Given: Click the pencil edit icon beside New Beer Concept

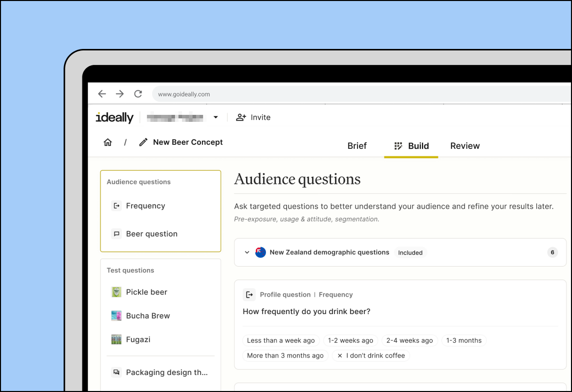Looking at the screenshot, I should pyautogui.click(x=143, y=142).
